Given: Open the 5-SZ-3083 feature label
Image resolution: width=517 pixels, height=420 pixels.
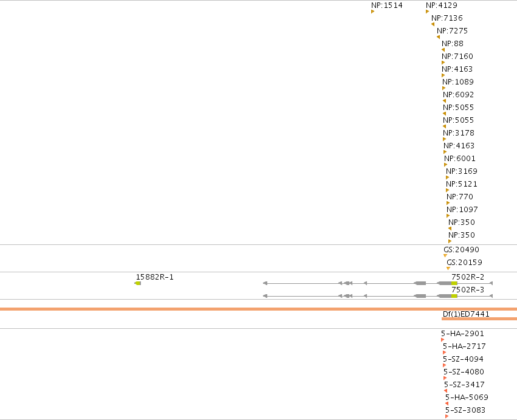Looking at the screenshot, I should pos(465,410).
